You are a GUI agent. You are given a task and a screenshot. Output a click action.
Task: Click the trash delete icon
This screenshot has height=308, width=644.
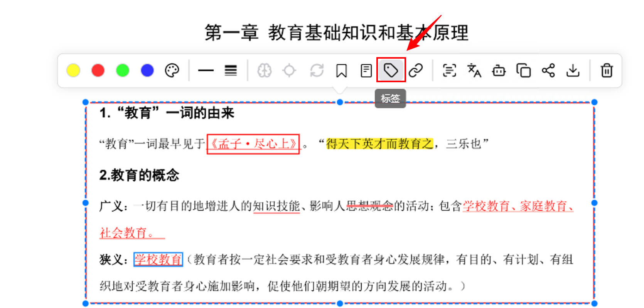[607, 71]
